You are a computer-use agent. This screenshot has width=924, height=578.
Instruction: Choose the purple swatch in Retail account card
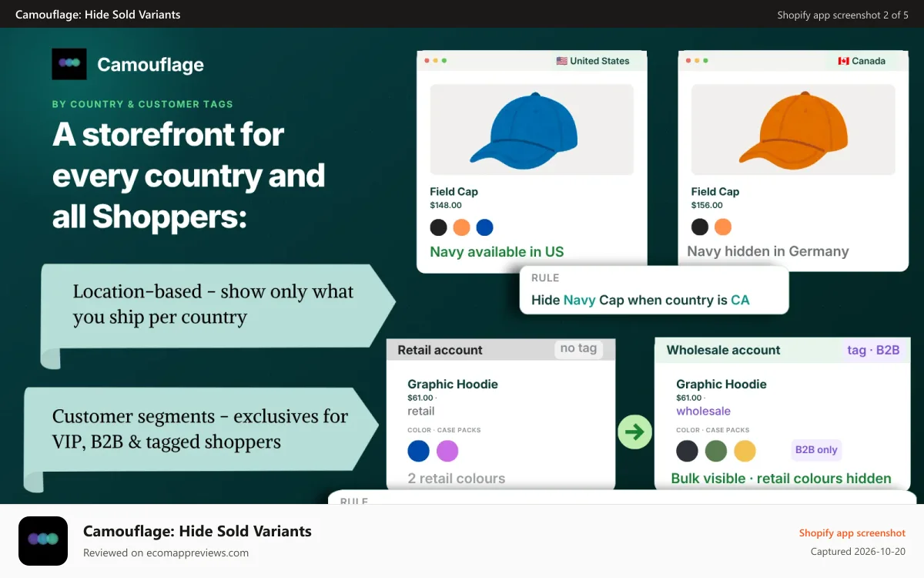click(x=447, y=451)
